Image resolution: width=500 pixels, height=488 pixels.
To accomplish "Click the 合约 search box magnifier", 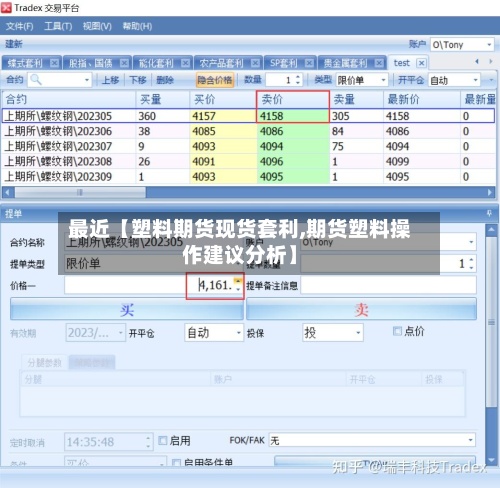I will (x=35, y=80).
